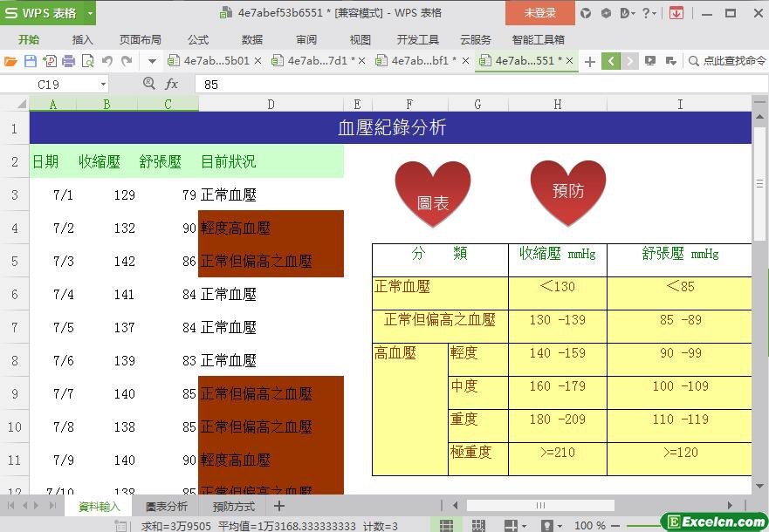Add a new sheet with the plus button
The image size is (769, 532).
279,506
